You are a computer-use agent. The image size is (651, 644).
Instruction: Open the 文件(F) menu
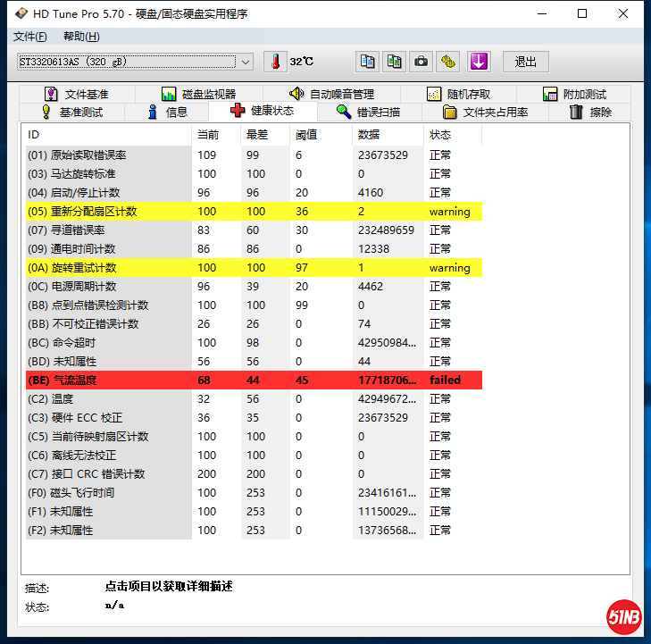click(29, 37)
